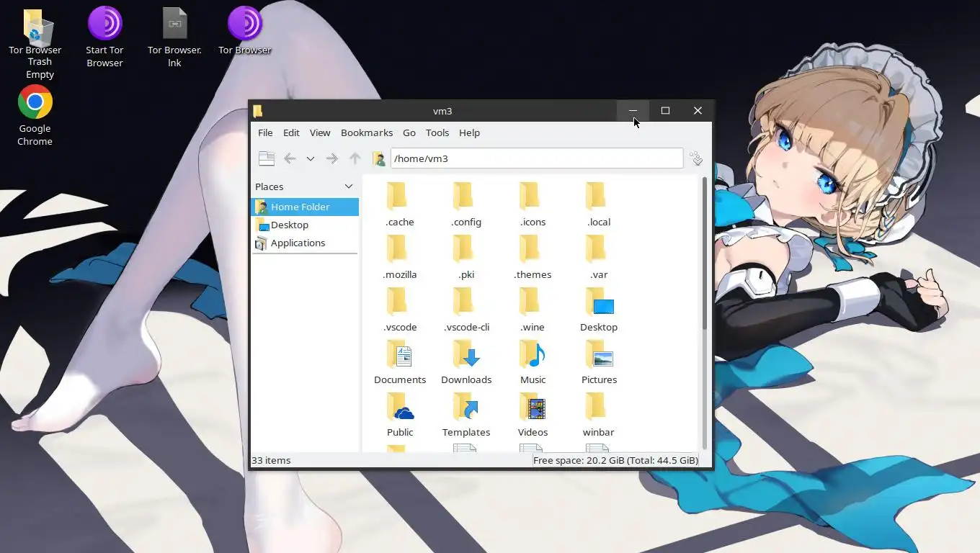The height and width of the screenshot is (553, 980).
Task: Select the Templates folder
Action: (466, 415)
